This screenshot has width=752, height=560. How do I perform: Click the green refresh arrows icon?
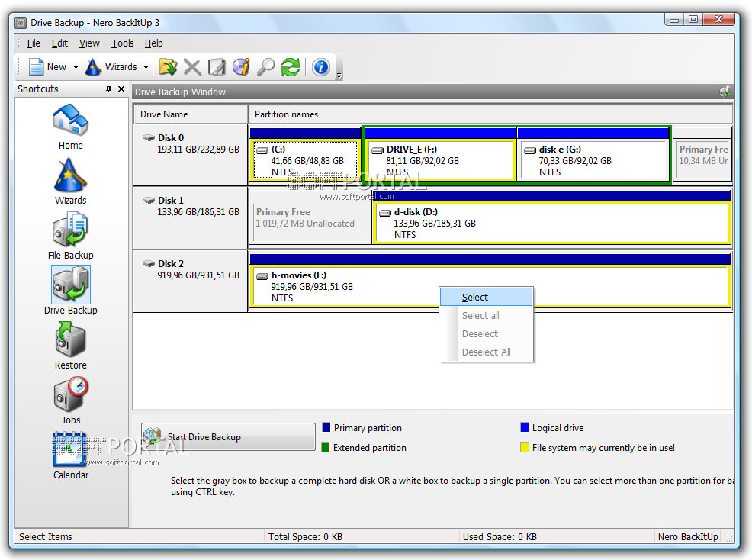(x=290, y=67)
